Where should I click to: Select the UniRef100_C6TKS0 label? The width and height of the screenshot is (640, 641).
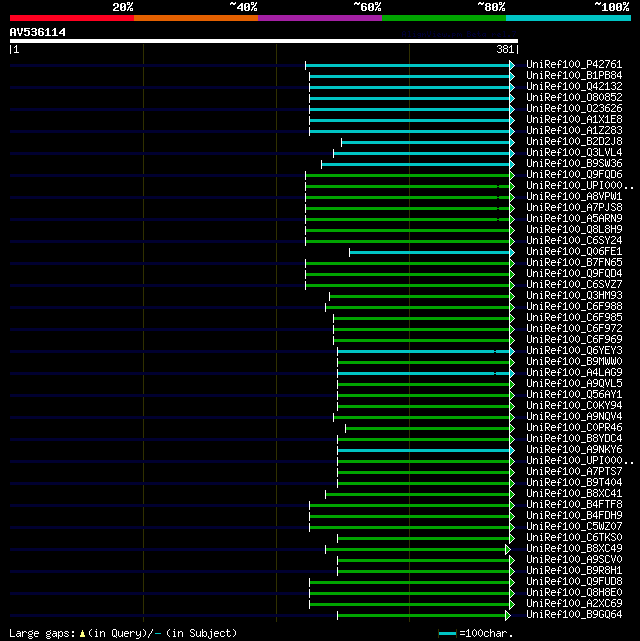574,538
